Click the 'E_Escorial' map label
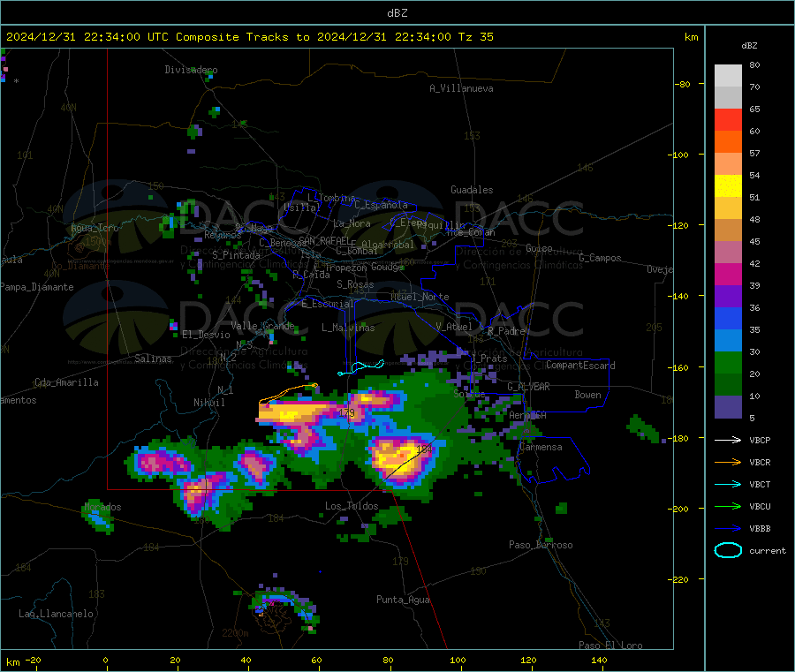Viewport: 795px width, 672px height. point(328,304)
